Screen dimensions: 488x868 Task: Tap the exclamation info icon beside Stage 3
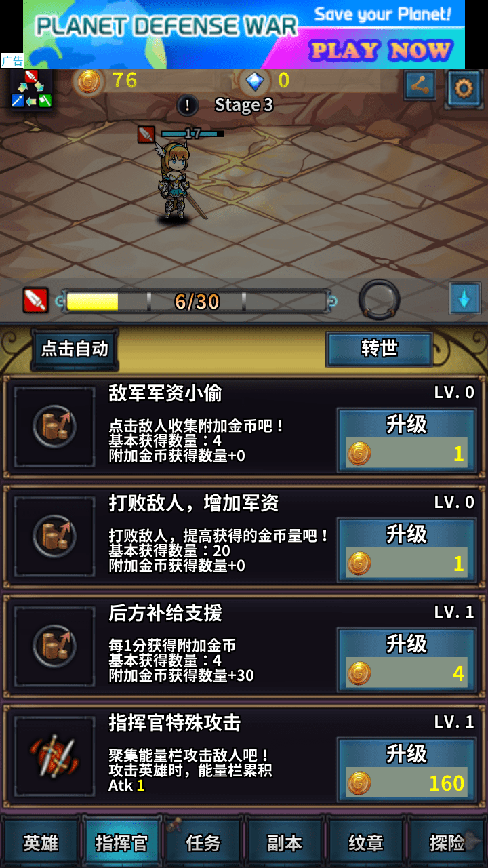(x=187, y=105)
